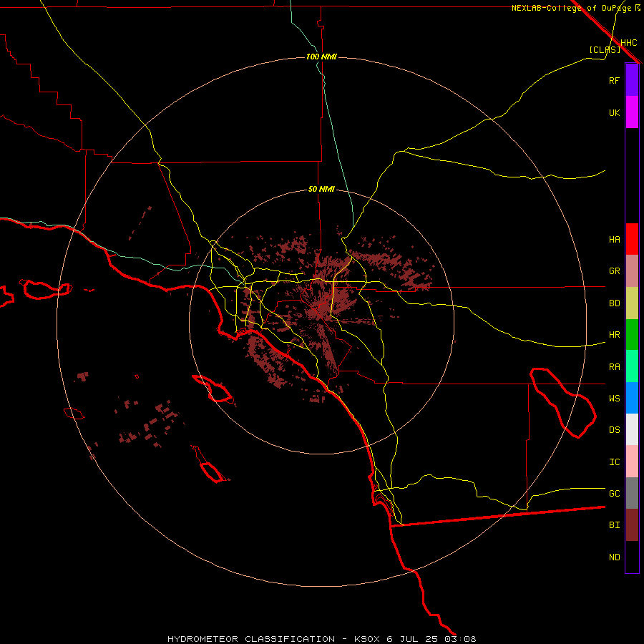Click the blue WS legend color swatch
644x644 pixels.
pos(632,398)
